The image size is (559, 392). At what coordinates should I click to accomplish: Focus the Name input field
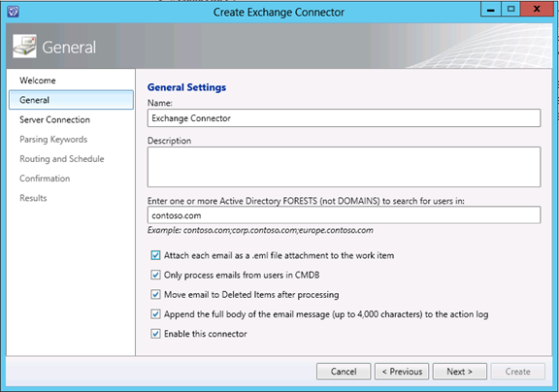pyautogui.click(x=344, y=118)
